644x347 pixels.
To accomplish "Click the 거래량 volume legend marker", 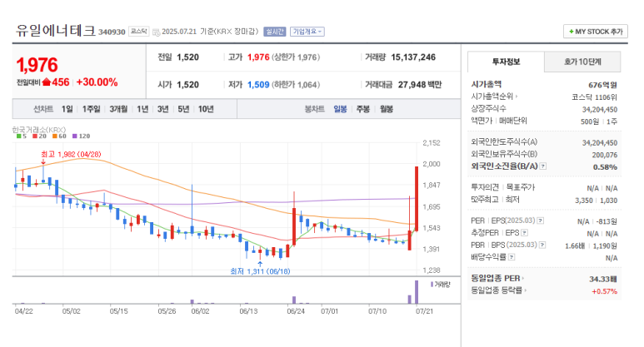I will coord(432,285).
